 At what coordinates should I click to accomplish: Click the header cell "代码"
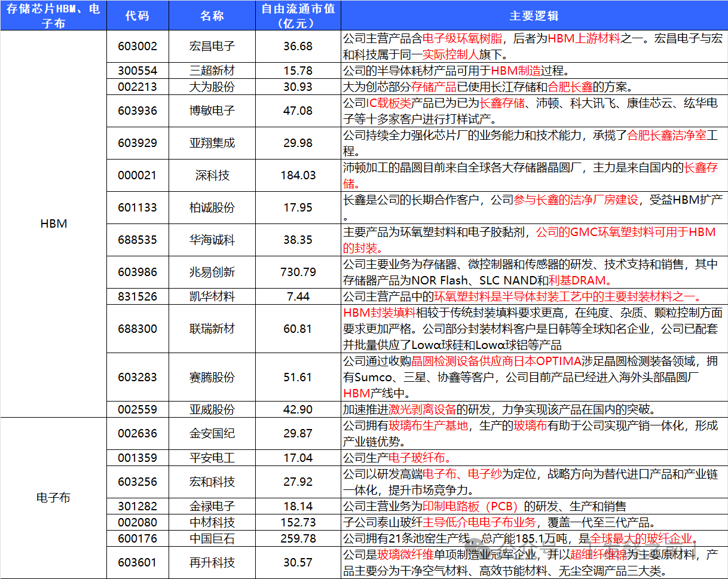pos(137,16)
